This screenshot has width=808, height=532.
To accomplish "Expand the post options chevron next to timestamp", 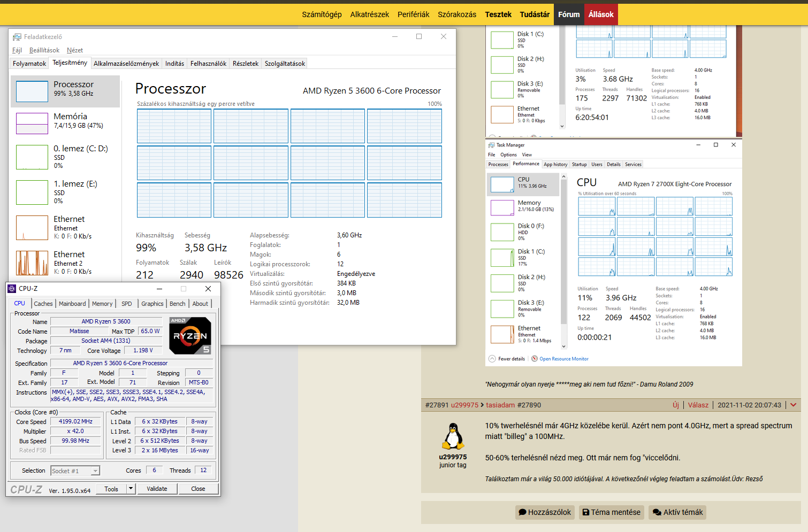I will (793, 405).
